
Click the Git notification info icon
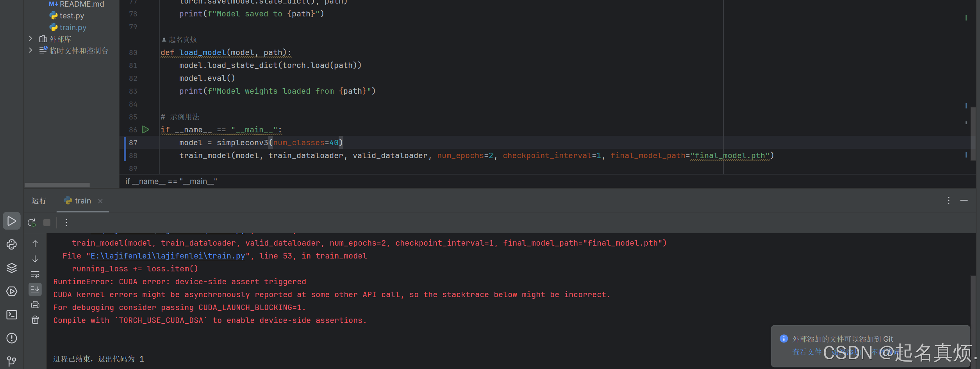(x=784, y=339)
